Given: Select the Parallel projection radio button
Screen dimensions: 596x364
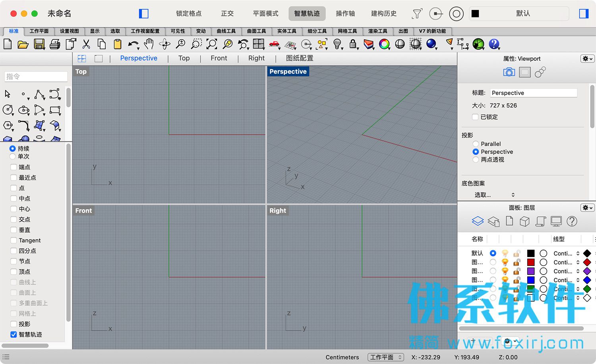Looking at the screenshot, I should (x=476, y=144).
